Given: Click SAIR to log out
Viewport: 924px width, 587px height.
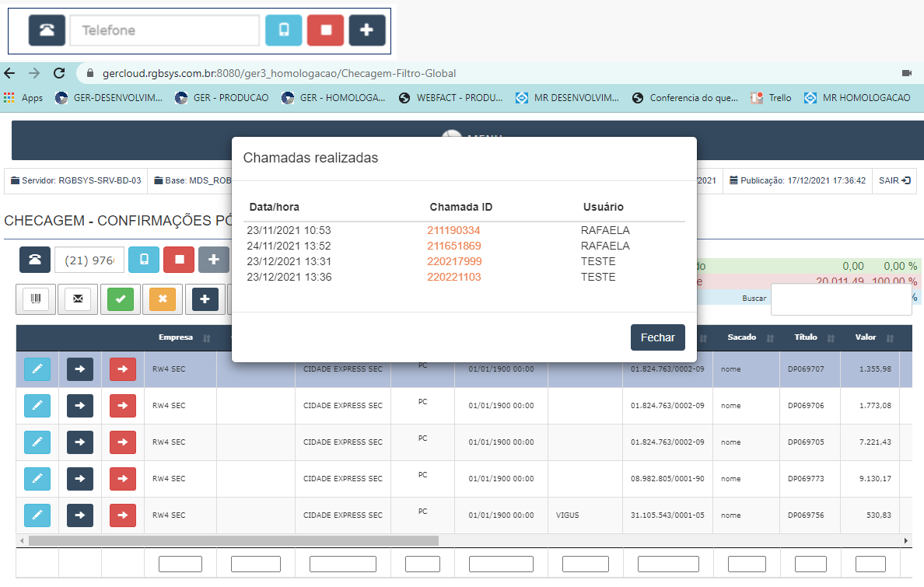Looking at the screenshot, I should pos(893,180).
